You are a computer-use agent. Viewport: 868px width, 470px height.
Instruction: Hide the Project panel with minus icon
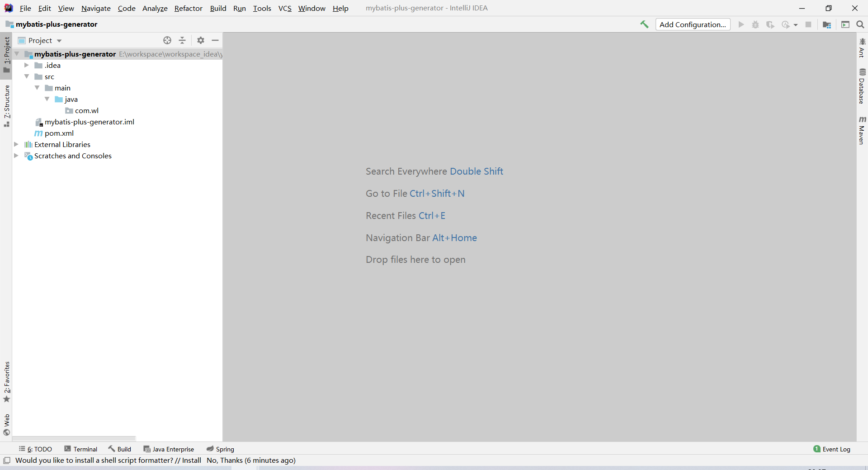point(215,40)
